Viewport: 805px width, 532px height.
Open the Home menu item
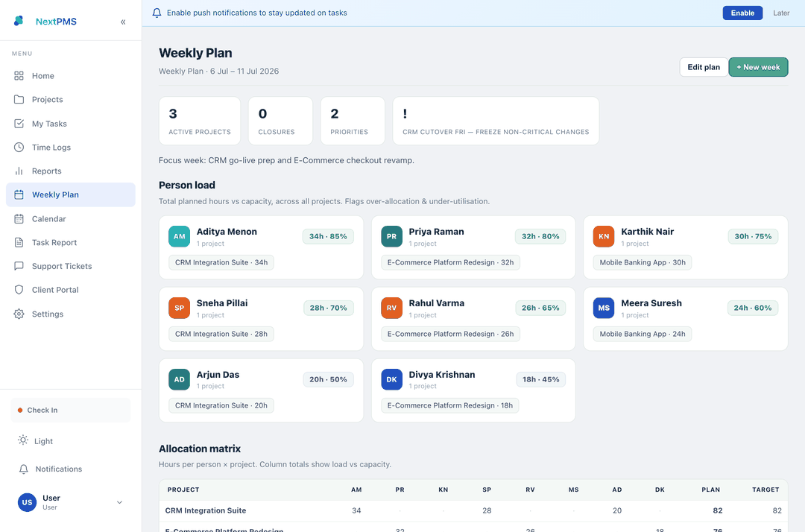[x=70, y=76]
